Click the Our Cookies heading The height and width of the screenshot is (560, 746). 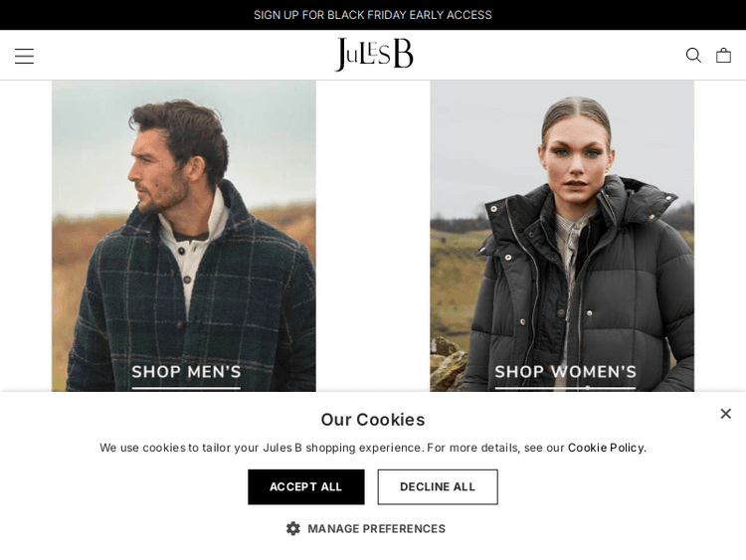coord(373,419)
